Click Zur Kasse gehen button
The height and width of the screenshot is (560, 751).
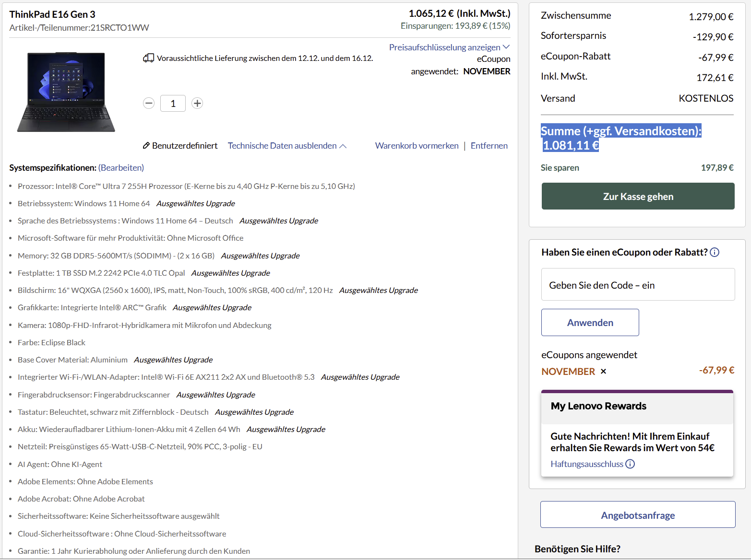pyautogui.click(x=638, y=196)
